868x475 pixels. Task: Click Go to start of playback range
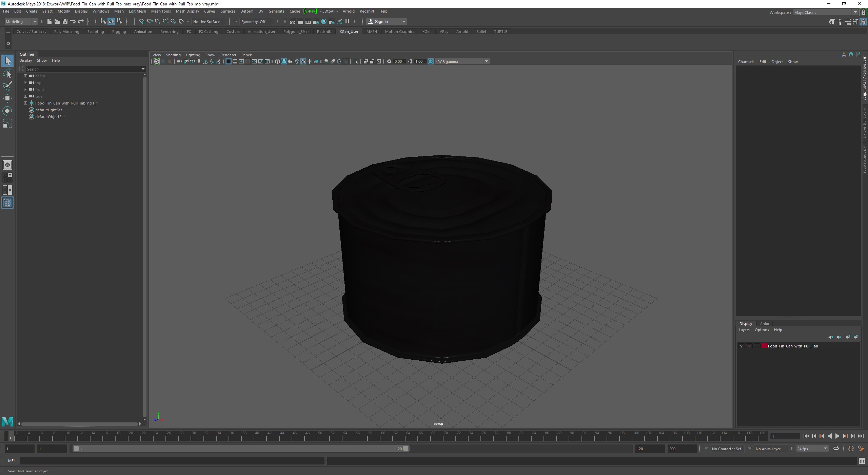coord(806,436)
